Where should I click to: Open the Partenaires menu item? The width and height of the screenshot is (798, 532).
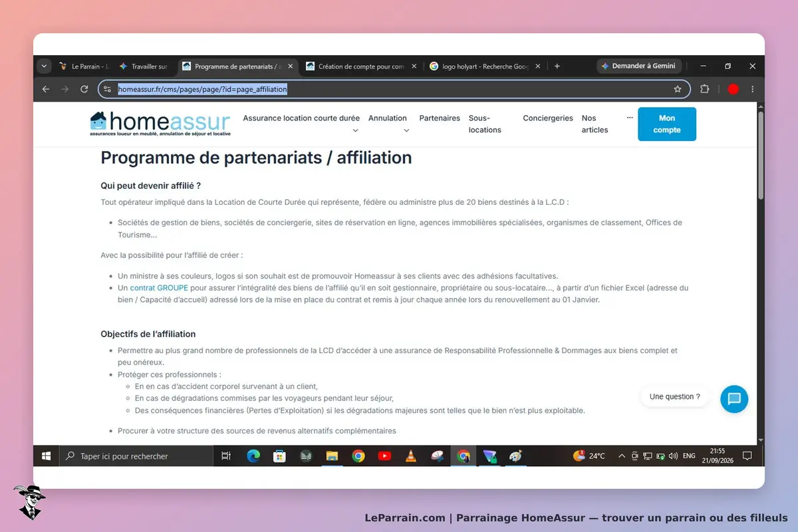click(x=440, y=118)
